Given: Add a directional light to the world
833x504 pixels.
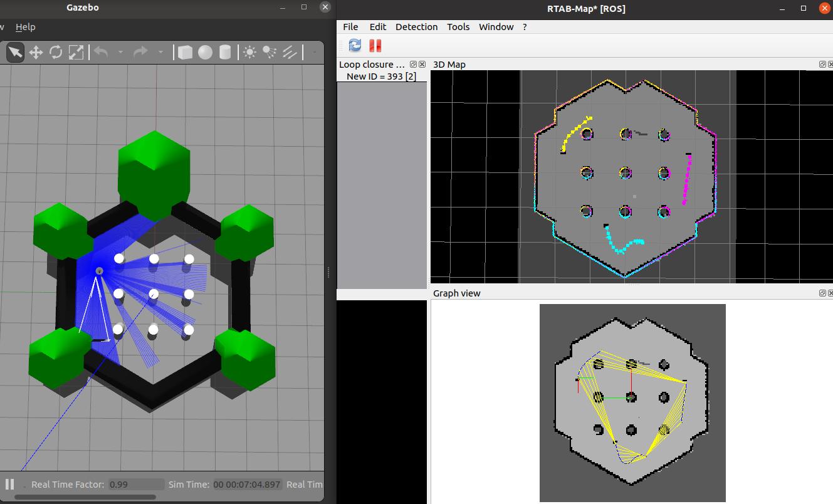Looking at the screenshot, I should (x=290, y=52).
